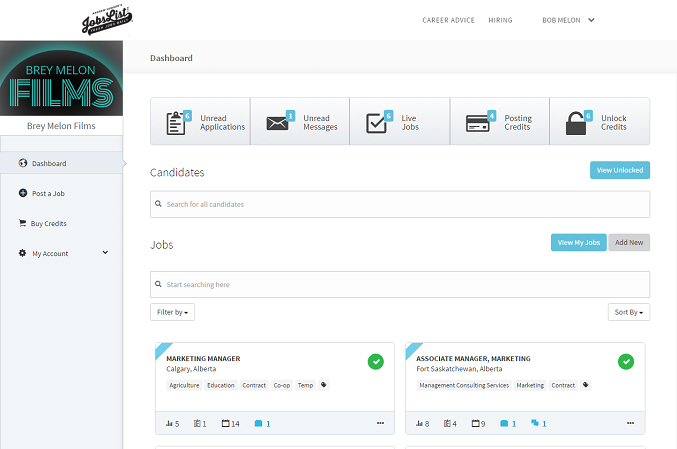This screenshot has width=677, height=449.
Task: Click three-dots menu on Marketing Manager card
Action: (x=380, y=423)
